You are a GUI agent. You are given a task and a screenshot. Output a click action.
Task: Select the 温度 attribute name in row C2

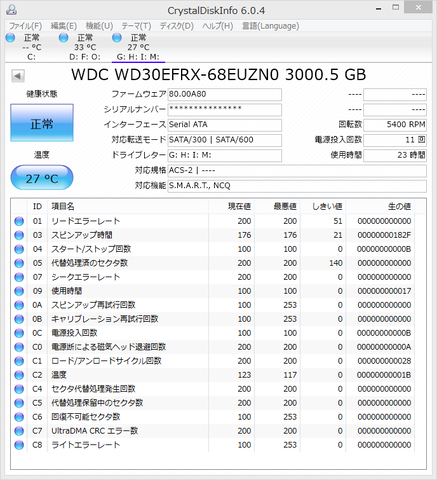click(59, 375)
